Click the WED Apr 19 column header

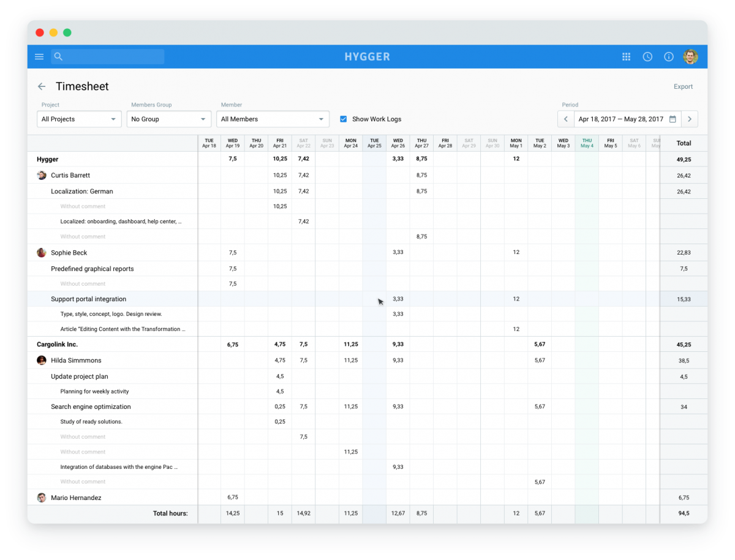233,143
